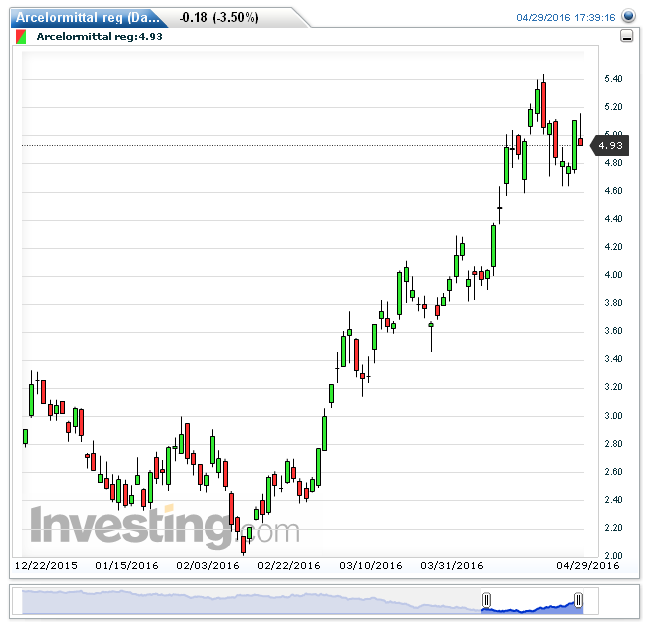Click the 2.00 price axis label
Image resolution: width=650 pixels, height=627 pixels.
point(613,555)
